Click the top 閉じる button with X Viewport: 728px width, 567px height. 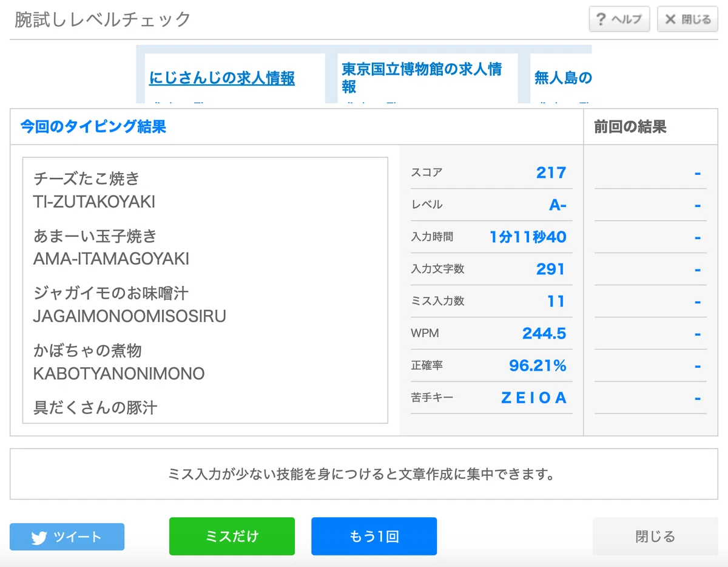(x=687, y=19)
